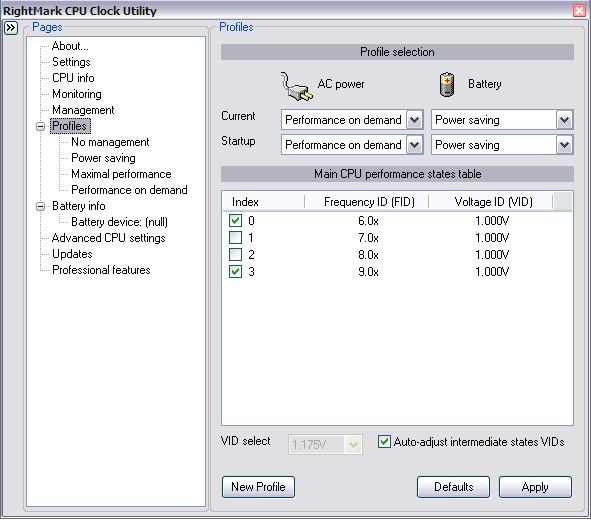591x520 pixels.
Task: Enable performance state index 1 checkbox
Action: point(236,237)
